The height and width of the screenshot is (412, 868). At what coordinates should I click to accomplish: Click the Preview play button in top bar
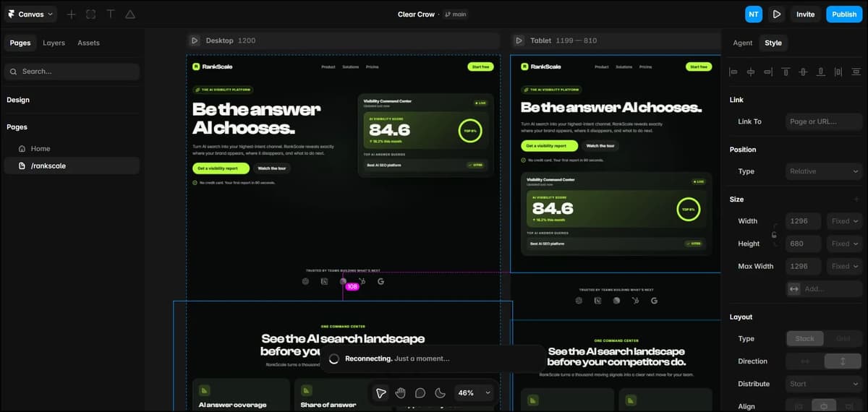click(x=777, y=14)
